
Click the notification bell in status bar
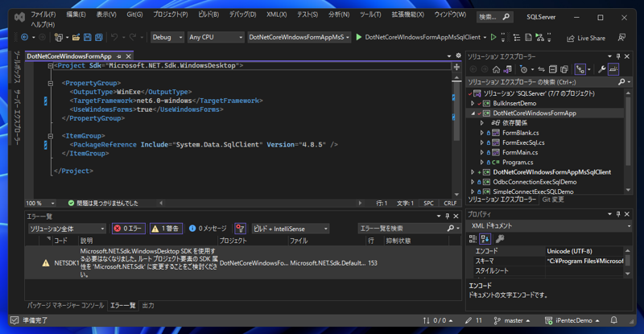[x=614, y=320]
